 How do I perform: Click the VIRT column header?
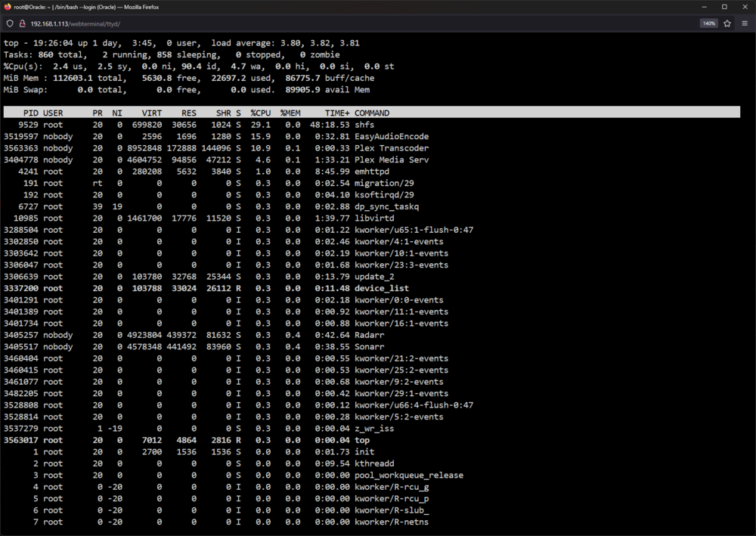152,113
